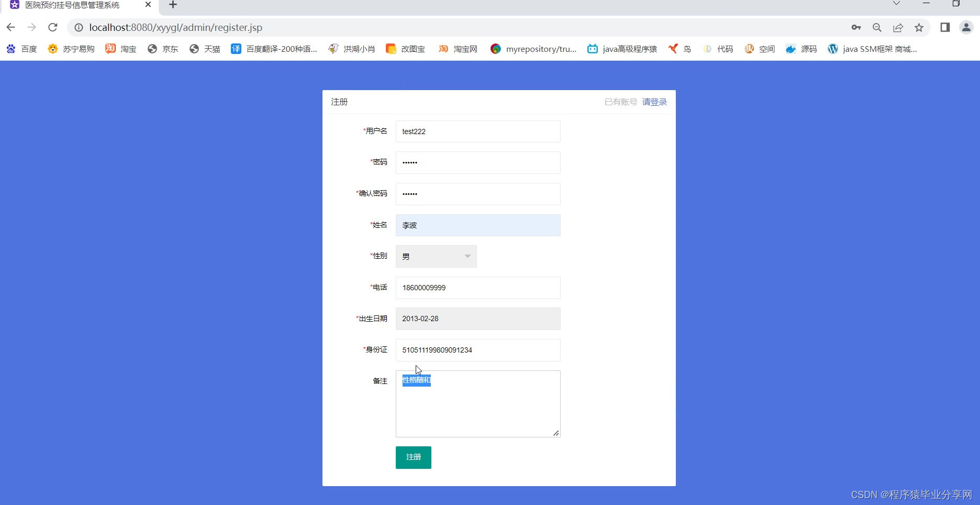Open the 百度翻译-200种语 bookmark

click(274, 49)
